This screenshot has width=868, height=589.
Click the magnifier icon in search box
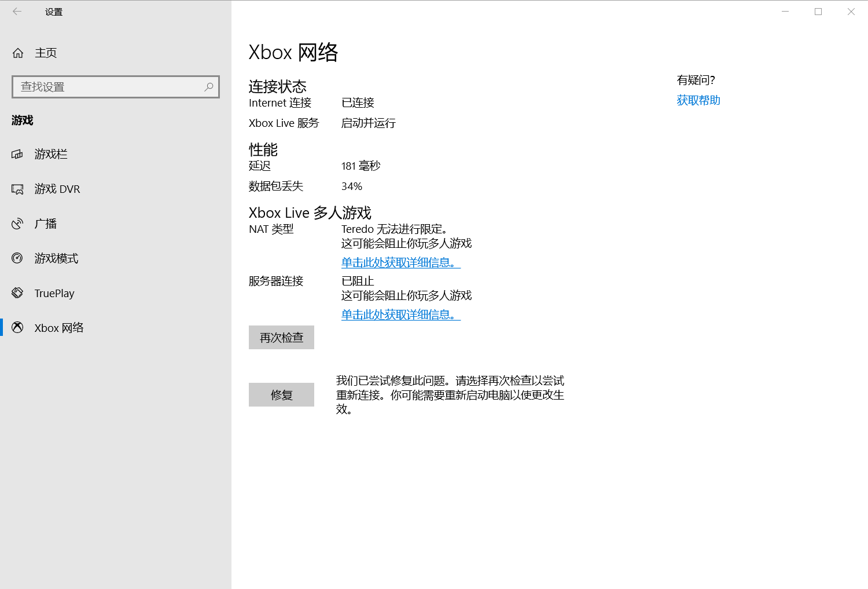click(x=209, y=87)
